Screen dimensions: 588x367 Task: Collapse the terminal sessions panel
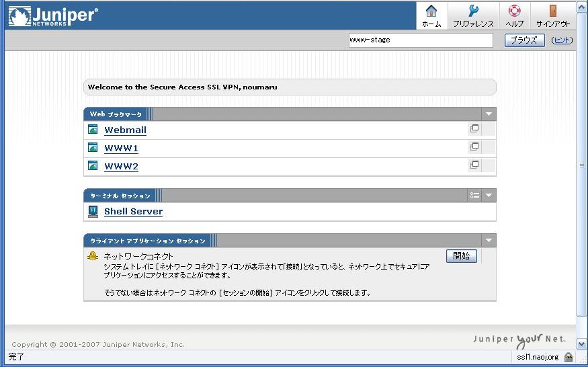coord(489,196)
